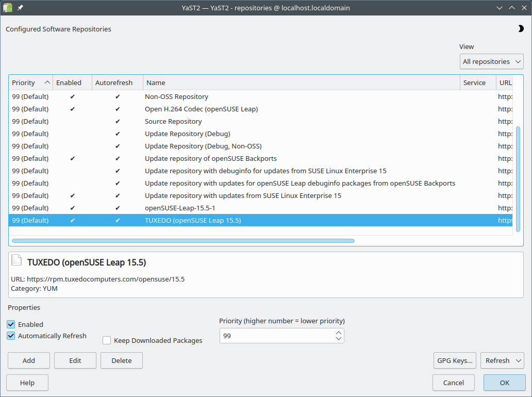Select the Open H.264 Codec (openSUSE Leap) row
532x397 pixels.
(260, 109)
